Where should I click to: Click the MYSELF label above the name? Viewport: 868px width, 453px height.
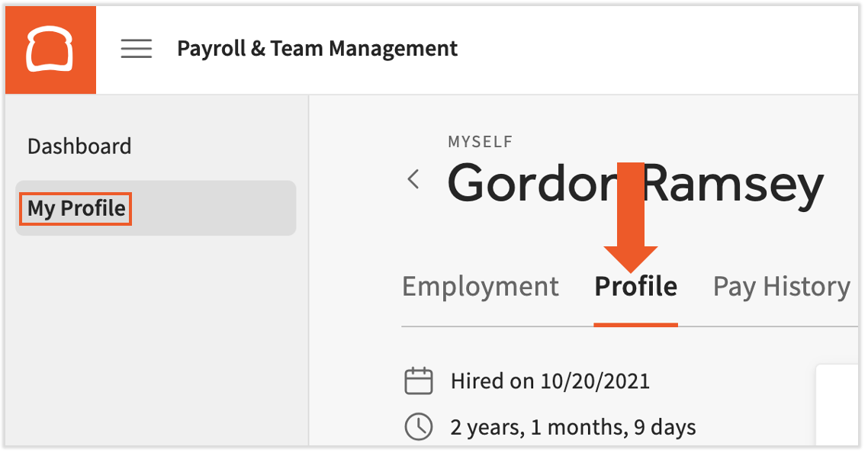[x=481, y=141]
